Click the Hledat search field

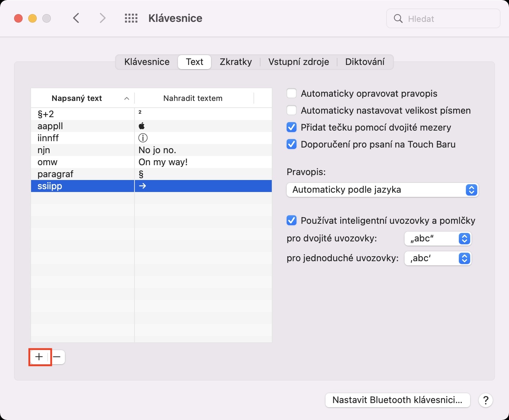tap(448, 19)
